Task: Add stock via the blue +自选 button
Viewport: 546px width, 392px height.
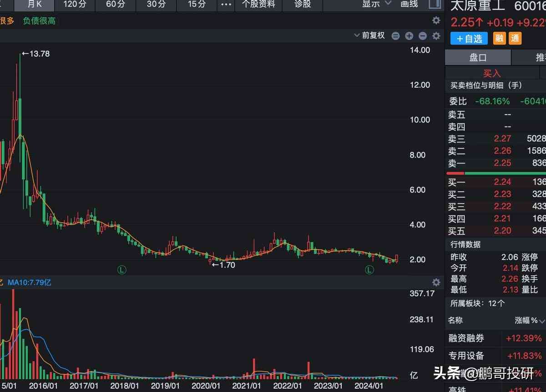Action: point(469,39)
